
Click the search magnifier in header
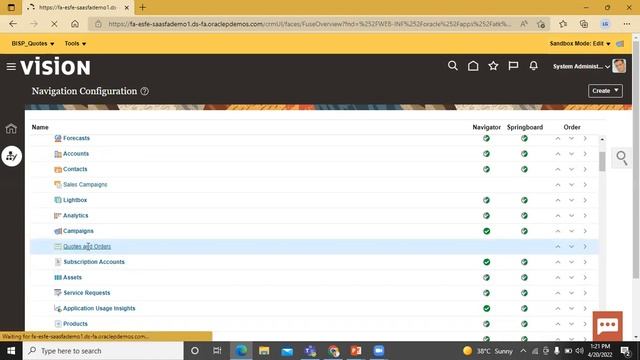(452, 66)
